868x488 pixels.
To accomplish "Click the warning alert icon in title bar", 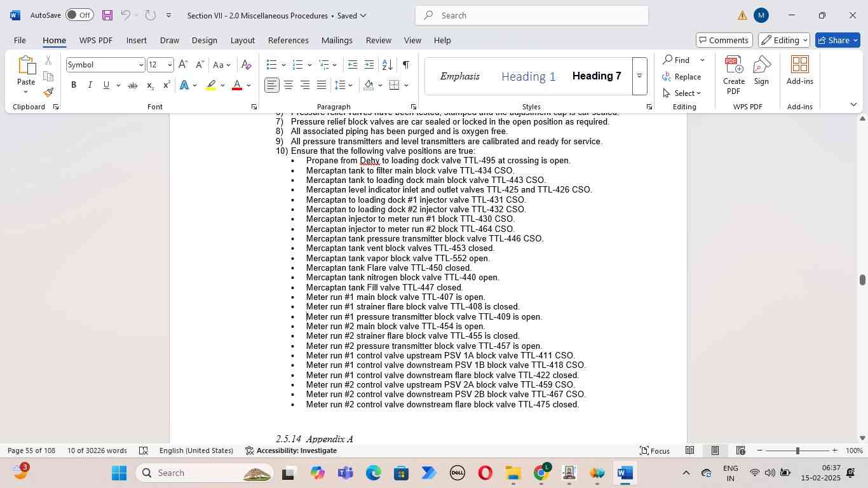I will pos(742,15).
